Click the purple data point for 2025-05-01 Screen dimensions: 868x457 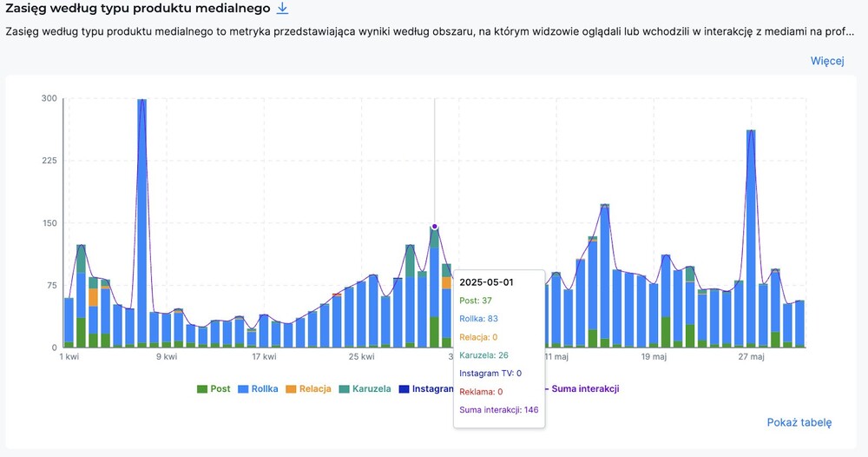435,227
